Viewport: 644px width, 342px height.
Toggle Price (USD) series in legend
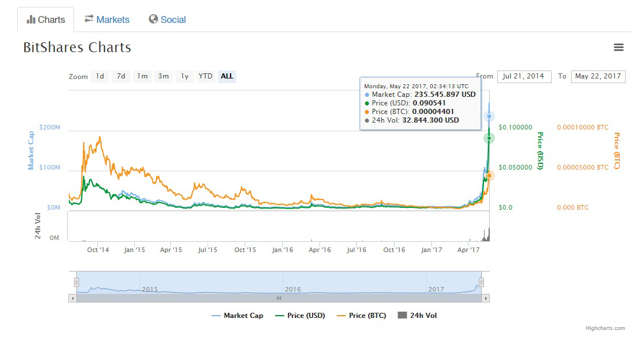coord(300,315)
